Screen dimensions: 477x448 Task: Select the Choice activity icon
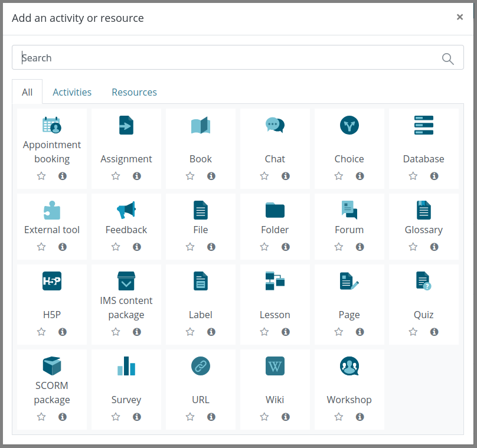coord(349,125)
